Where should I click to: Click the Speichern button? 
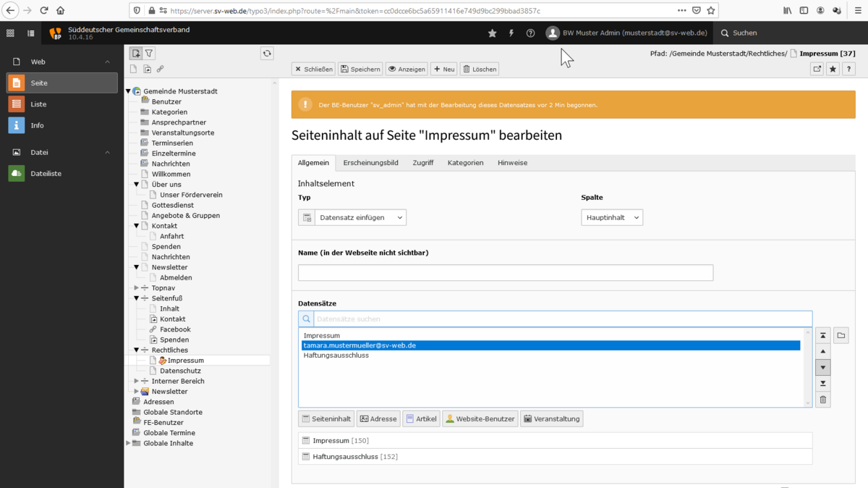(x=360, y=70)
